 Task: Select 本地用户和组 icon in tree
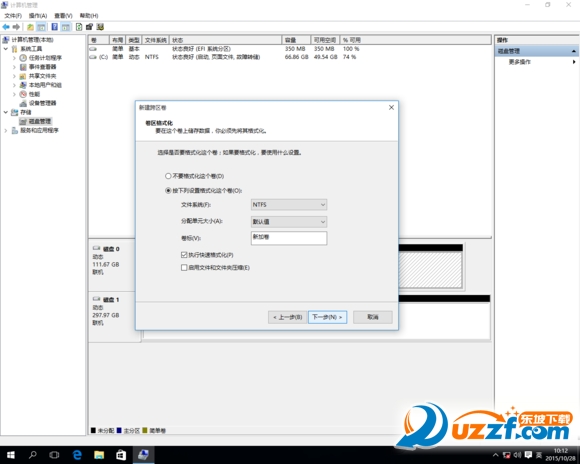point(23,85)
